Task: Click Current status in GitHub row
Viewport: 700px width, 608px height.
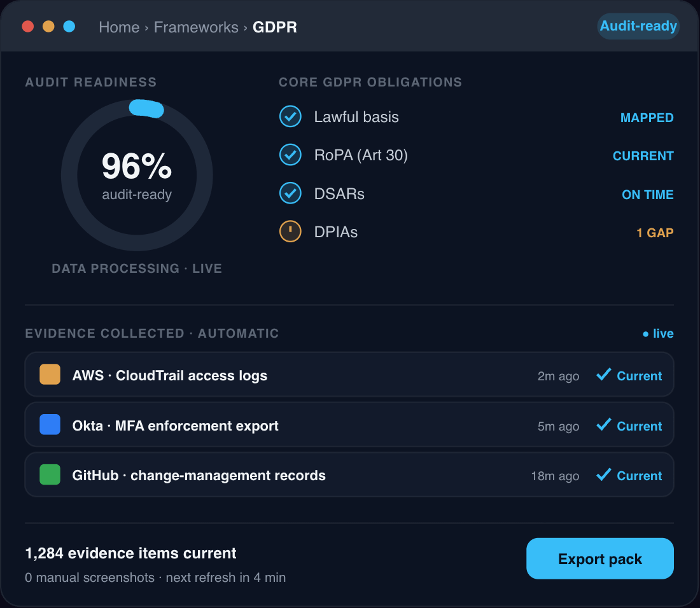Action: [x=639, y=476]
